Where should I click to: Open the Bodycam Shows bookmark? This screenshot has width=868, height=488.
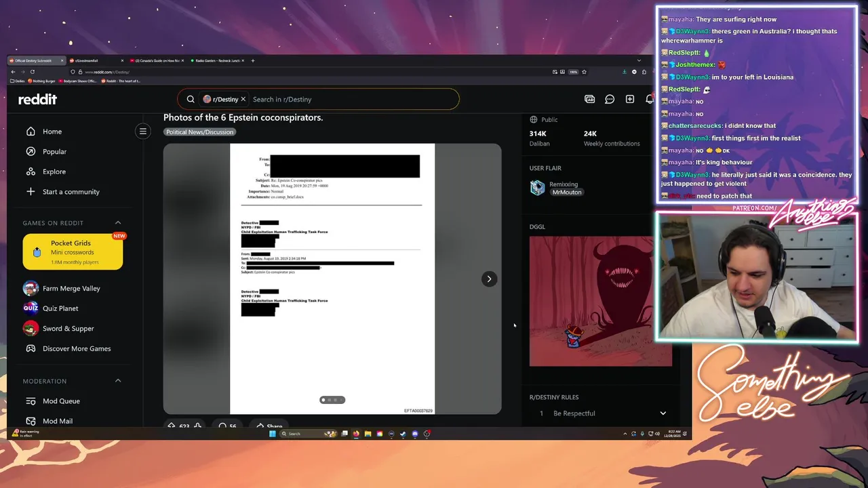point(78,81)
